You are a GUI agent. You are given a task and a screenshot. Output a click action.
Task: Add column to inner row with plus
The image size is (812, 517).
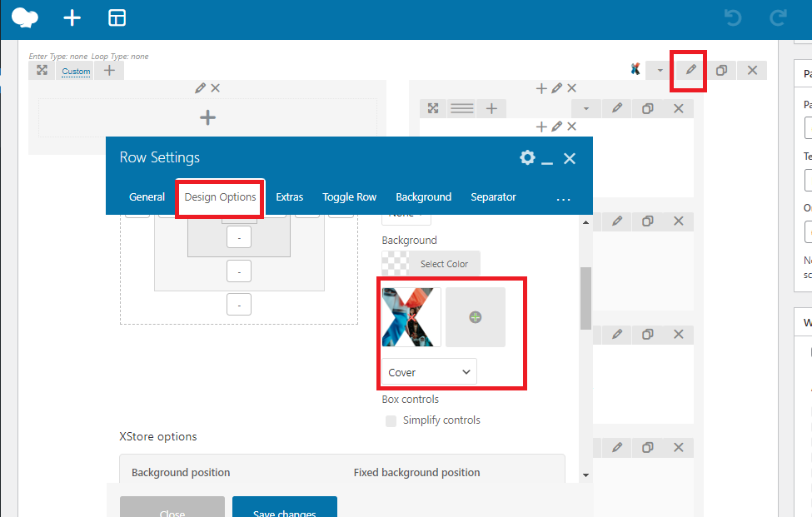click(x=491, y=108)
